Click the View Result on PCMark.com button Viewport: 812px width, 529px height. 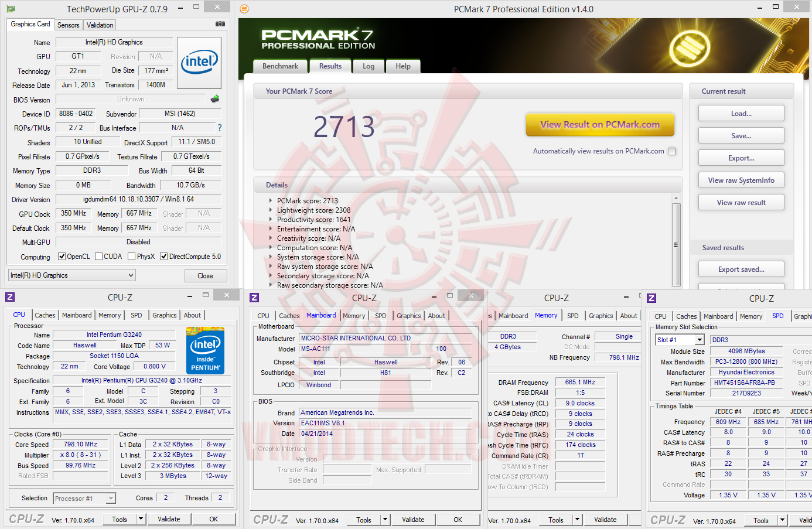click(600, 125)
